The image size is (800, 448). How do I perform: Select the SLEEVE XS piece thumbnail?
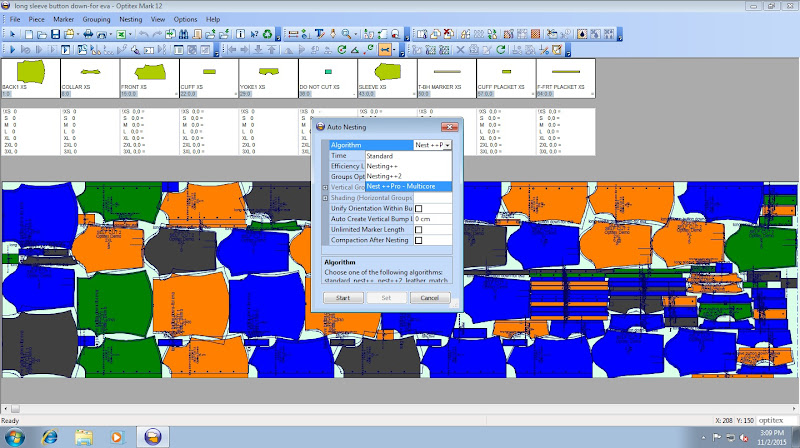click(387, 78)
